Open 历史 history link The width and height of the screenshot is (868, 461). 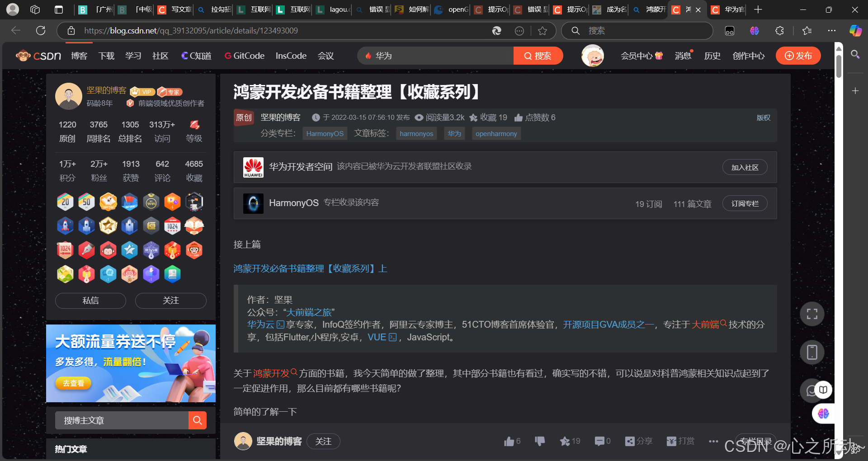coord(712,56)
